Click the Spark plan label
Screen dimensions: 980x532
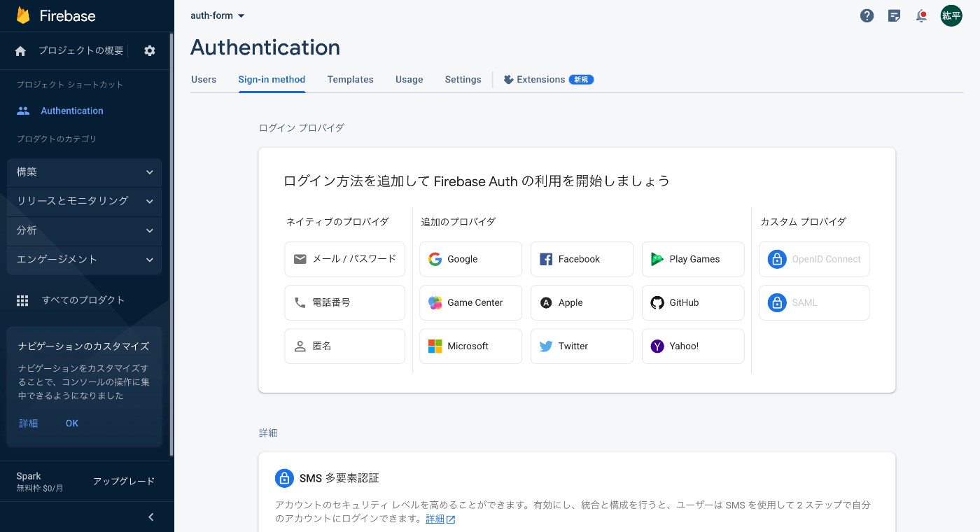point(29,476)
